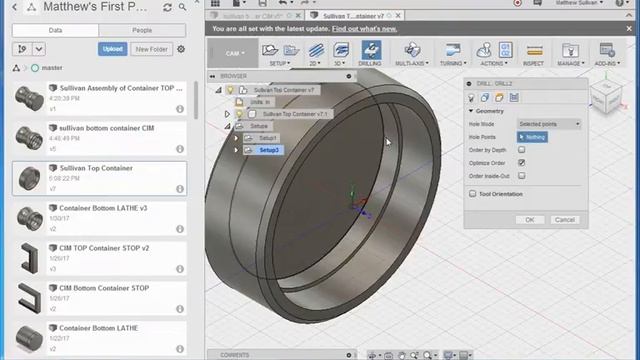Switch to the sullivan bottom CIM document tab
640x360 pixels.
[x=254, y=16]
